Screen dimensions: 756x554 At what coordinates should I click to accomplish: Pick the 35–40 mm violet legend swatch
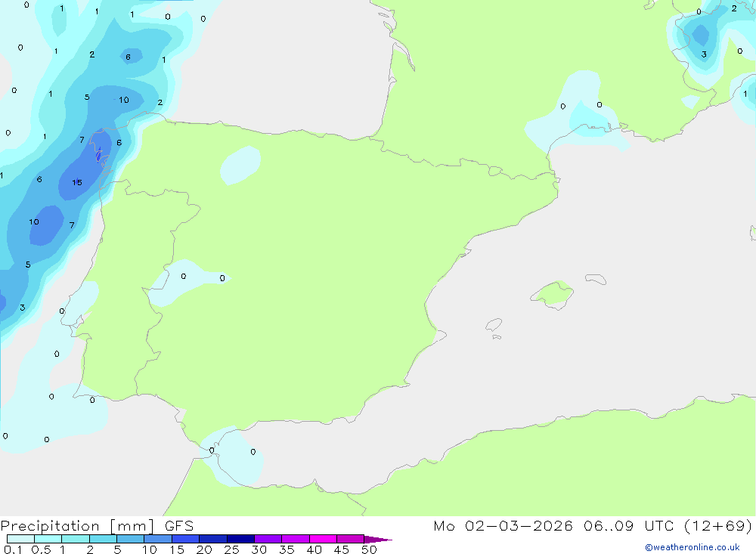pyautogui.click(x=295, y=539)
